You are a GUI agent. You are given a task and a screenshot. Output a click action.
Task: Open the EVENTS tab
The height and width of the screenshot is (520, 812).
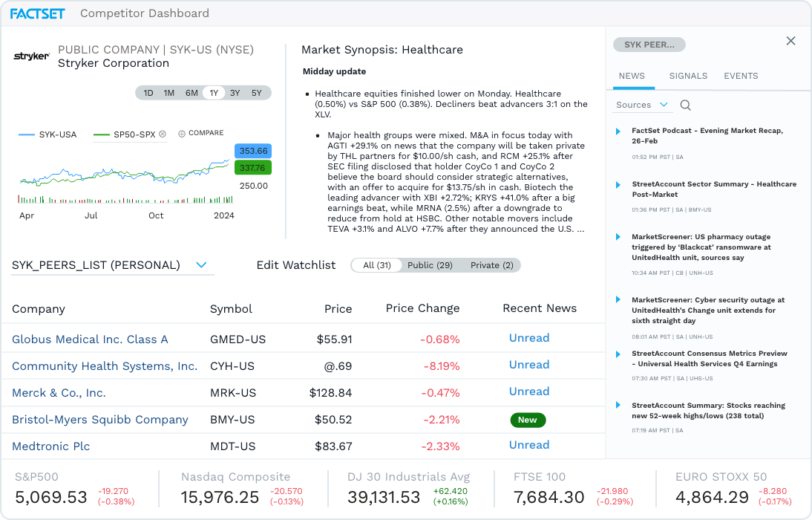pos(741,76)
